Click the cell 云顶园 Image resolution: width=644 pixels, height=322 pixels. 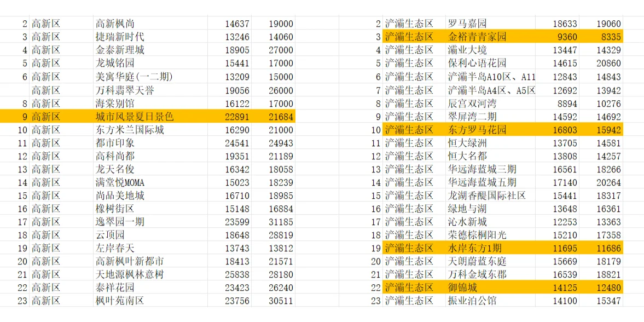pyautogui.click(x=150, y=235)
